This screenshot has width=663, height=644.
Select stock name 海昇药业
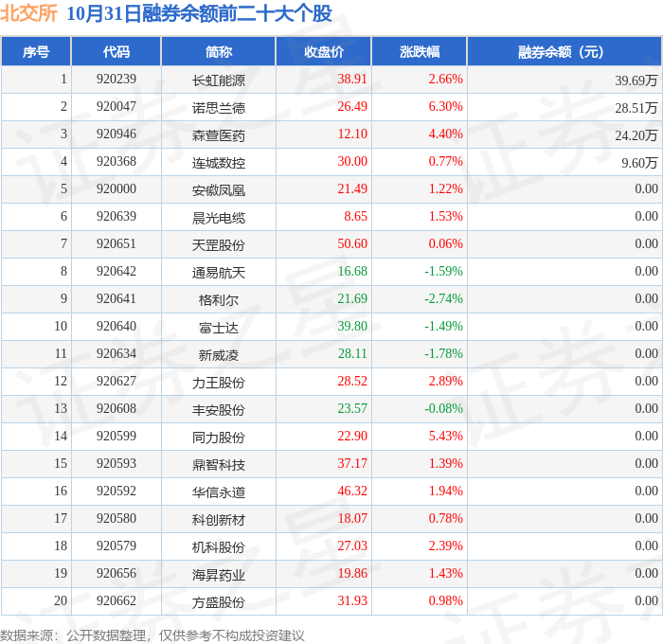point(219,575)
